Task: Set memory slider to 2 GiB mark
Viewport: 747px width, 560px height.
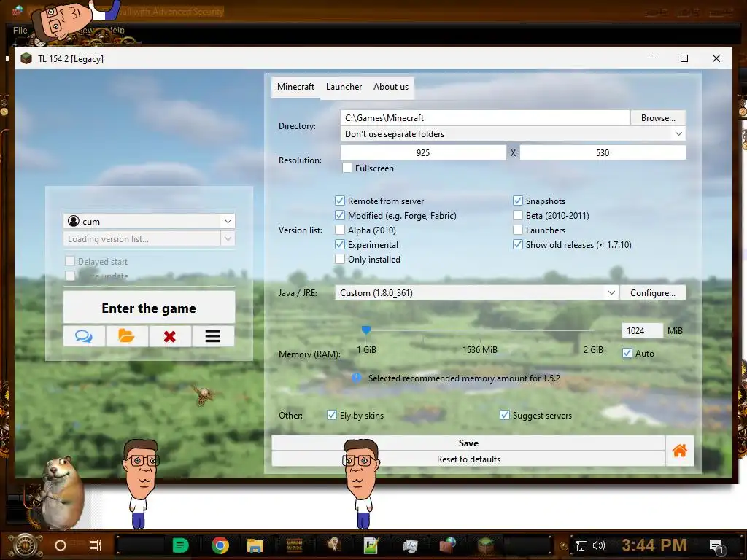Action: pyautogui.click(x=593, y=330)
